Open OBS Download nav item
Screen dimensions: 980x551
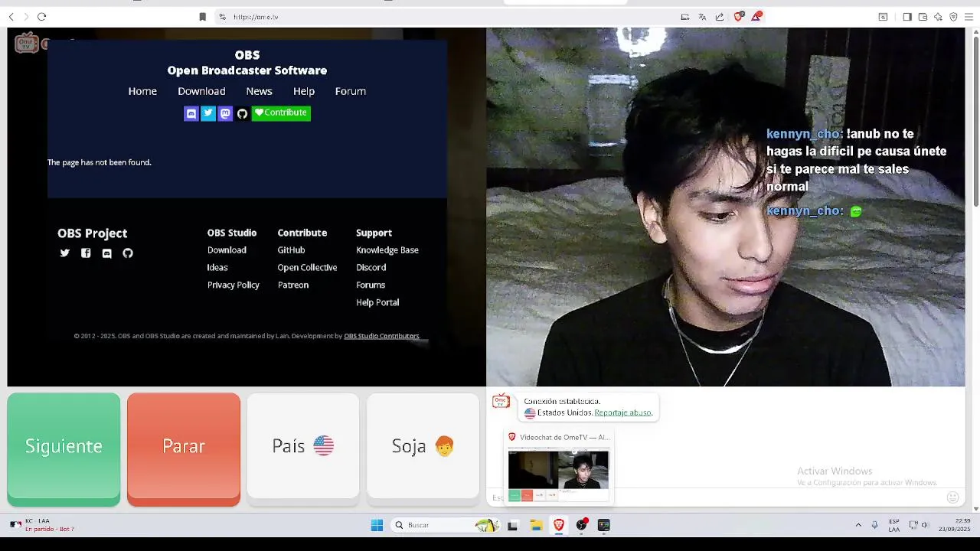[x=201, y=91]
